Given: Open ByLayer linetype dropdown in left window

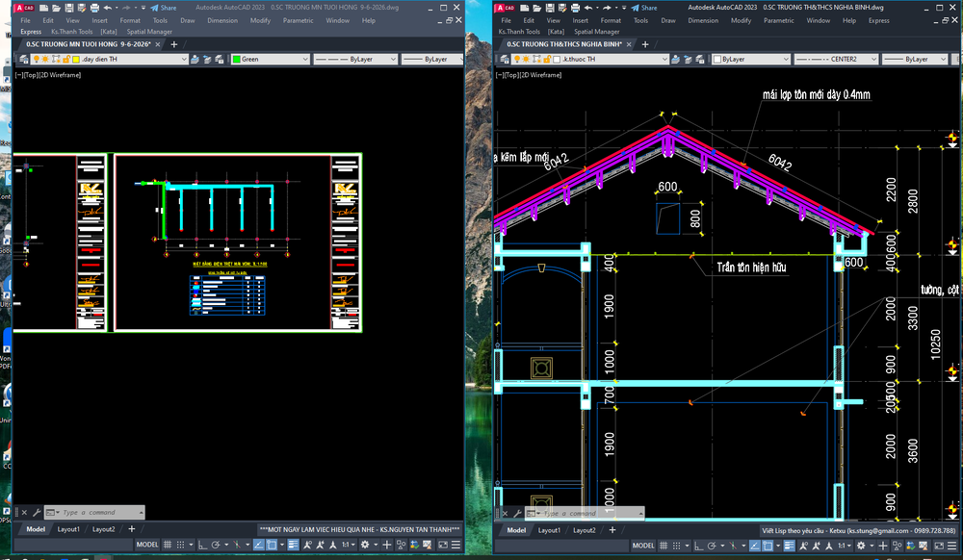Looking at the screenshot, I should tap(393, 60).
